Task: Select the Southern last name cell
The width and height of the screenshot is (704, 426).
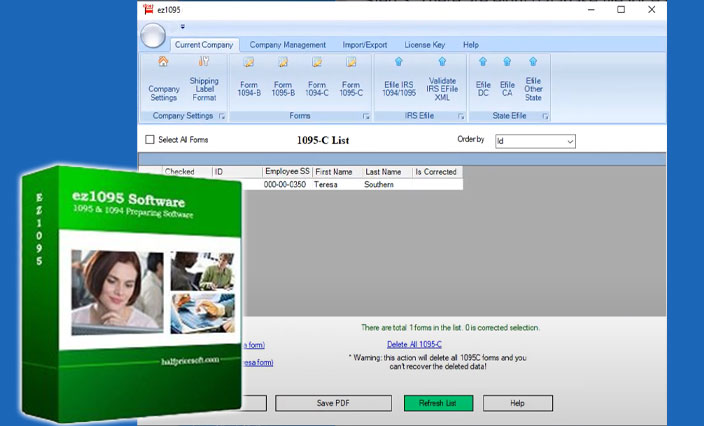Action: [x=387, y=184]
